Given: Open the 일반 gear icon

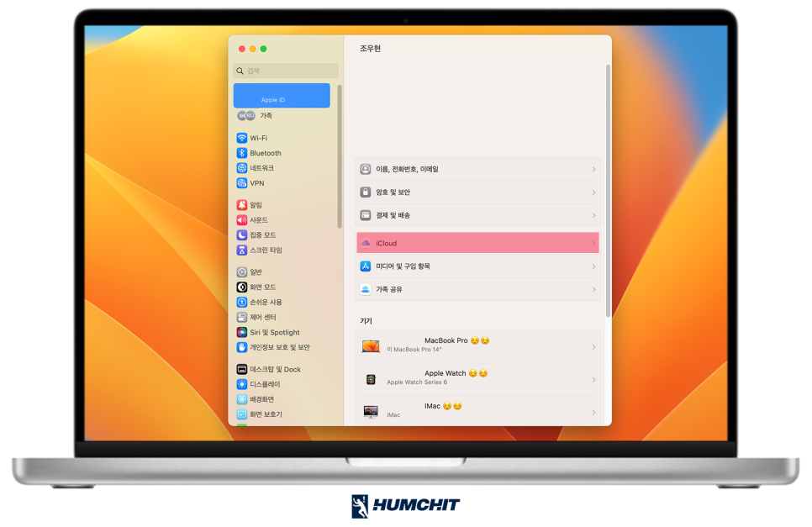Looking at the screenshot, I should pyautogui.click(x=242, y=271).
